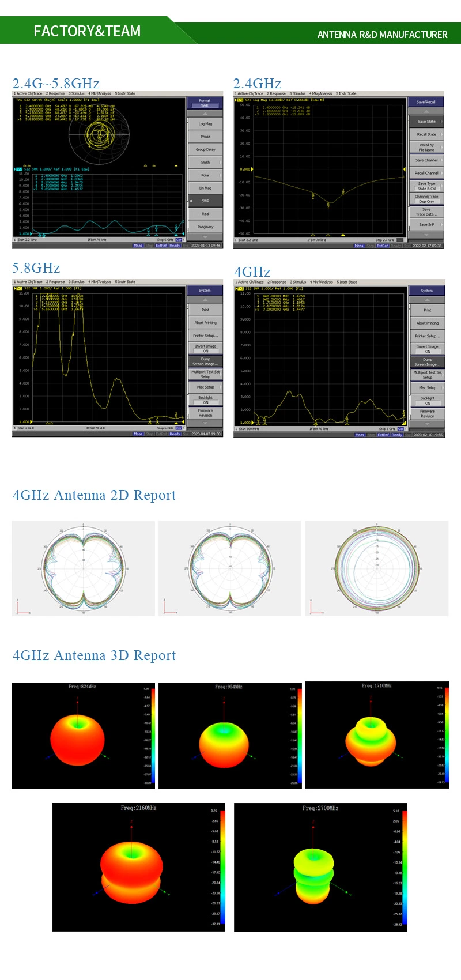Click the Freq:824MHz gain color scale
Image resolution: width=461 pixels, height=980 pixels.
point(153,736)
